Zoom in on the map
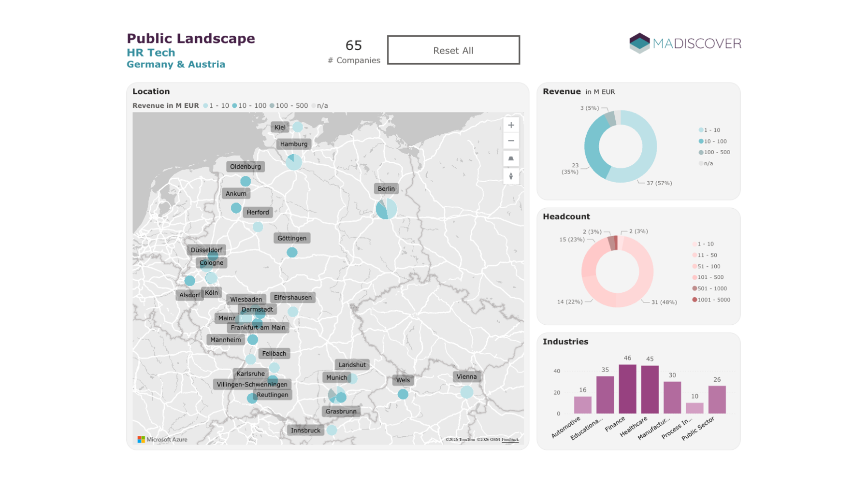Screen dimensions: 868x488 pyautogui.click(x=510, y=125)
